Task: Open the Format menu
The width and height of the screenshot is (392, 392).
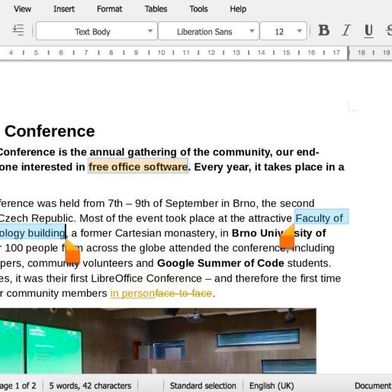Action: tap(109, 9)
